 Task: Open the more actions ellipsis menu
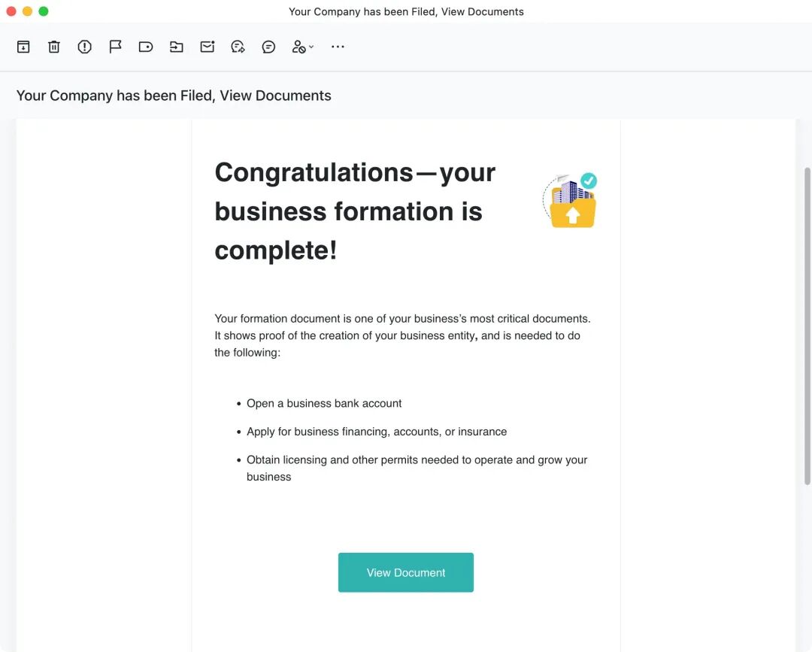pos(338,47)
